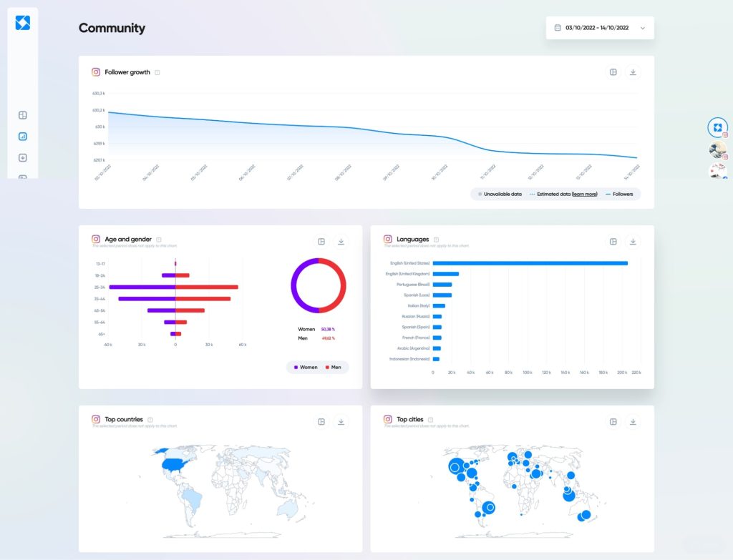This screenshot has width=733, height=560.
Task: Download the Languages chart
Action: [x=633, y=242]
